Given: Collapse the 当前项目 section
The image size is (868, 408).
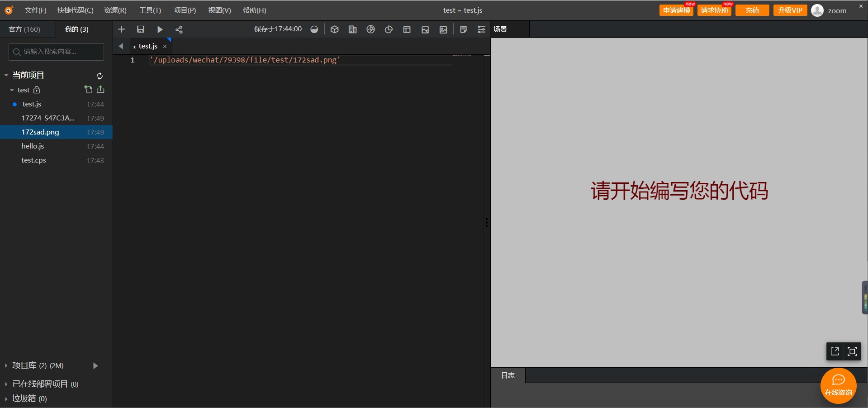Looking at the screenshot, I should (6, 75).
